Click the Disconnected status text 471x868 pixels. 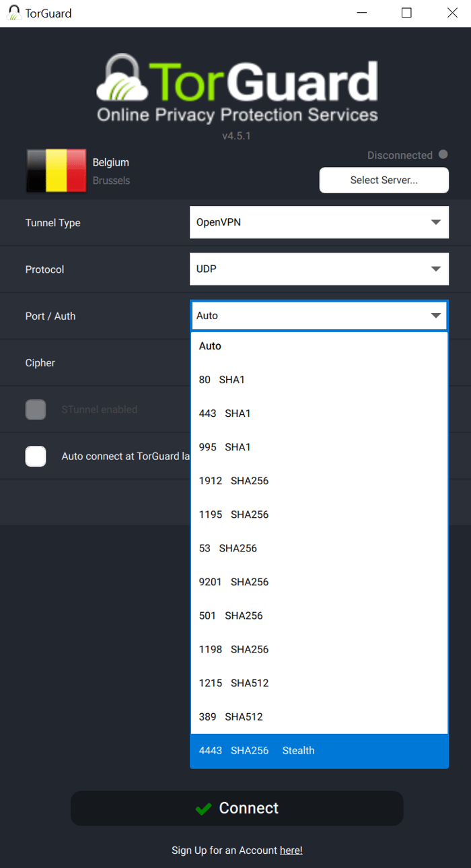click(x=400, y=156)
